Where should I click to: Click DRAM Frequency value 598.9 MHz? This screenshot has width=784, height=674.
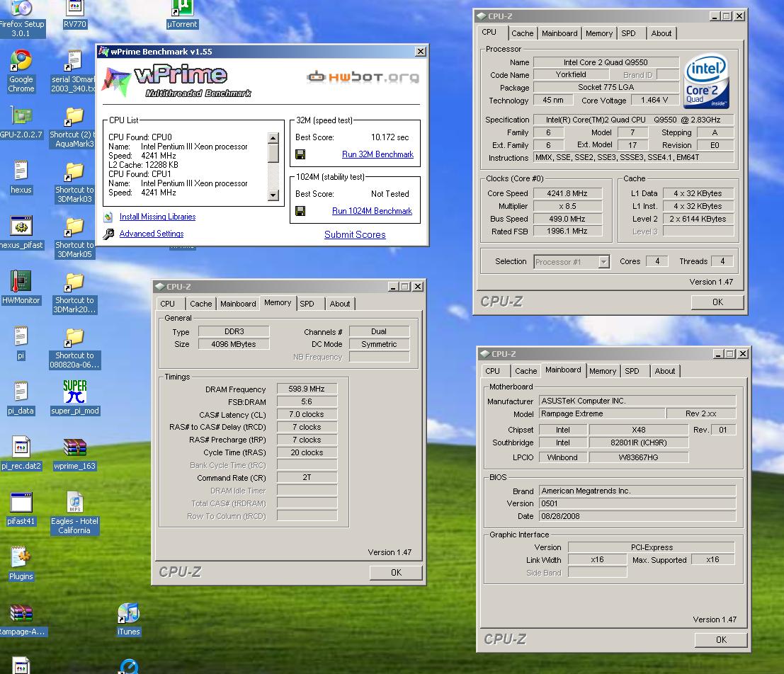point(307,389)
